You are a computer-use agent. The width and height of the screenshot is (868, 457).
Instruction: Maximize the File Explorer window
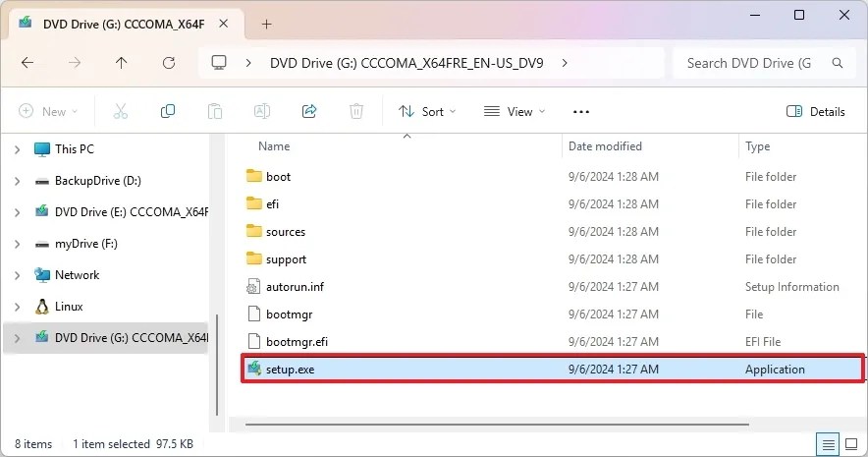pos(799,15)
